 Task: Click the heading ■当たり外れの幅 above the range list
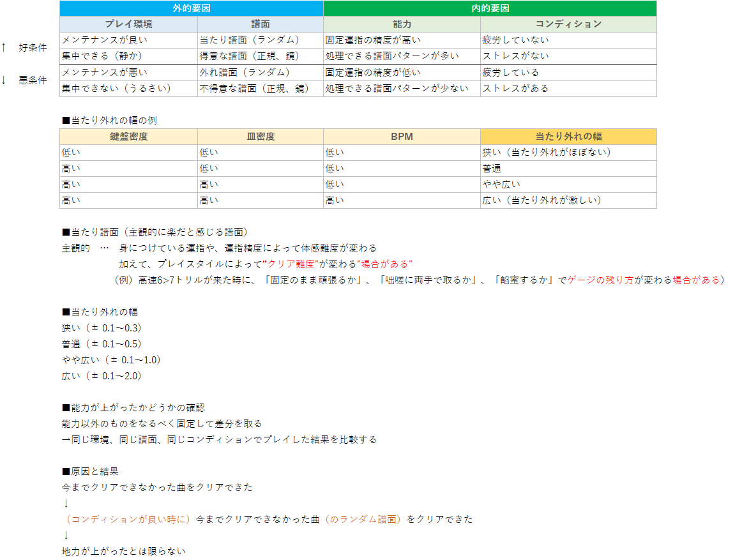click(x=100, y=312)
